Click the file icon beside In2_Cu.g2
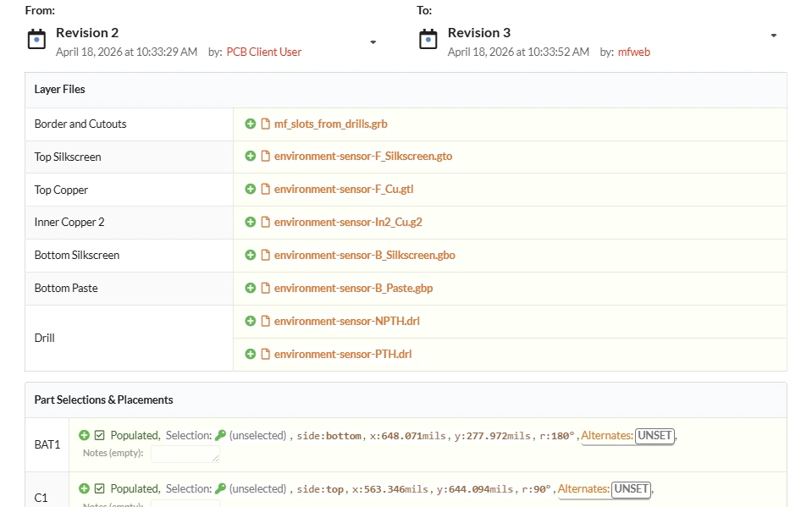This screenshot has width=812, height=507. (265, 222)
